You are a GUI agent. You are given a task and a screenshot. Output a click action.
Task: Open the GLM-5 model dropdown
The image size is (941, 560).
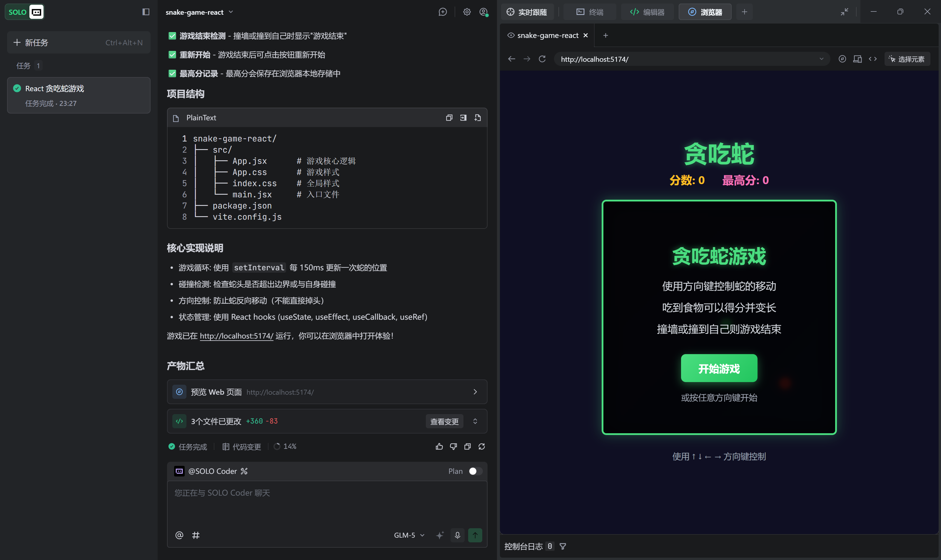409,535
